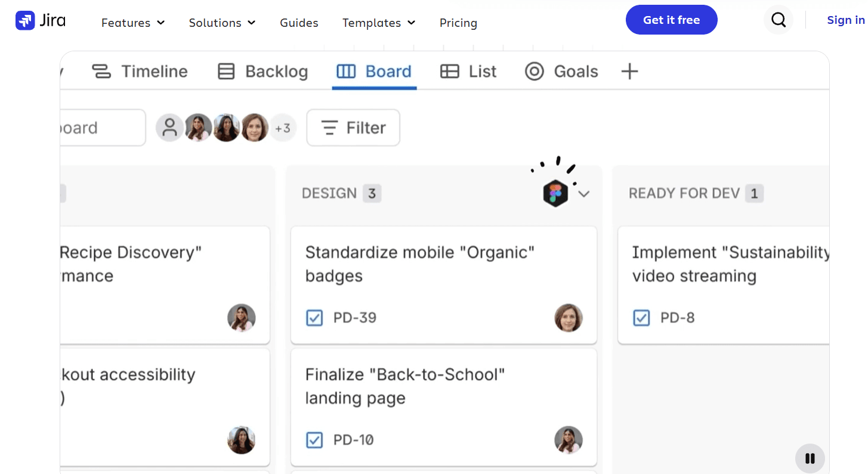This screenshot has width=868, height=474.
Task: Click the unassigned user avatar icon
Action: (x=170, y=128)
